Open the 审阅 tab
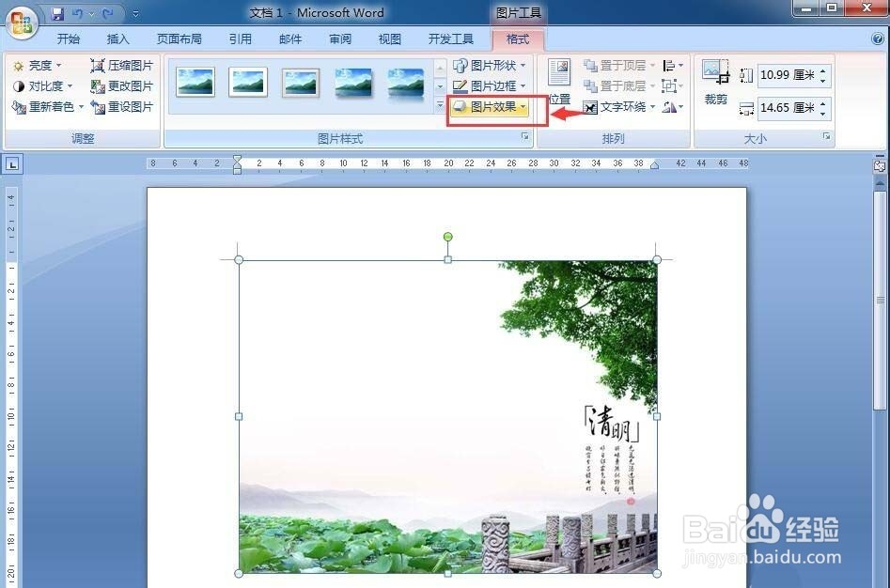Screen dimensions: 890x588 point(340,39)
